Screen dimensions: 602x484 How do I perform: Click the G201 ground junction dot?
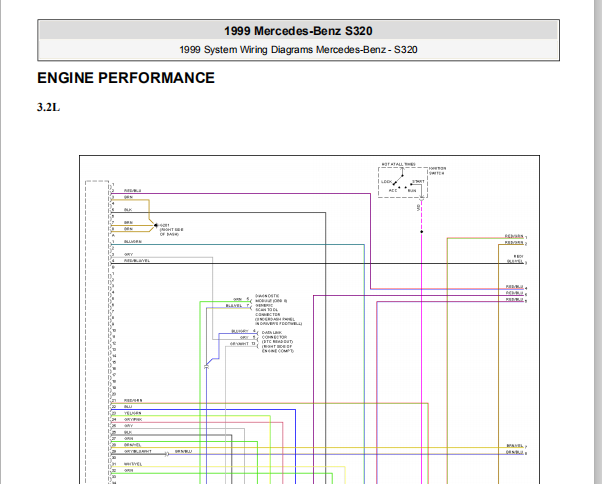point(156,225)
